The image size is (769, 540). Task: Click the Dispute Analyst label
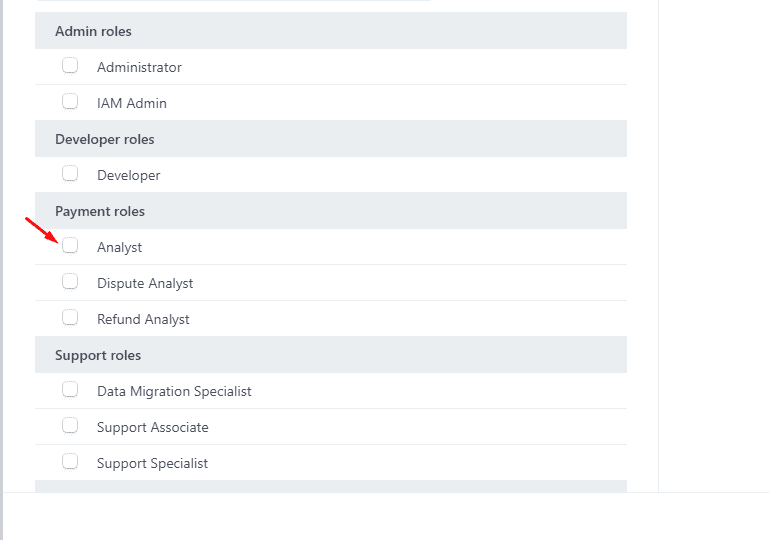[x=145, y=283]
